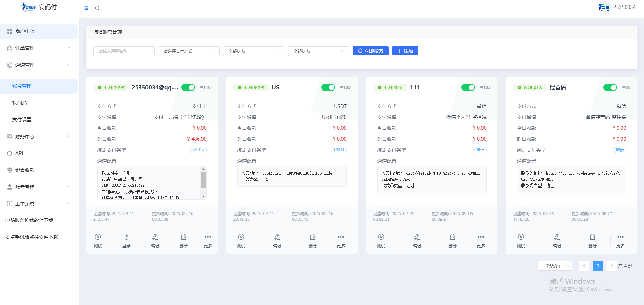Click 微信 tag on 111 card
This screenshot has height=305, width=644.
tap(480, 150)
